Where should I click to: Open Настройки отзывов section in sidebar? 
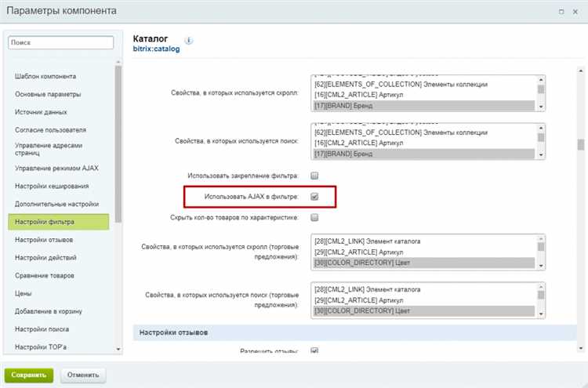click(44, 240)
